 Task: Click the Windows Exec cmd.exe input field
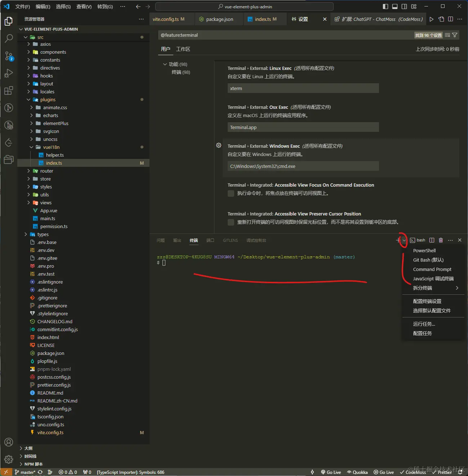tap(303, 166)
